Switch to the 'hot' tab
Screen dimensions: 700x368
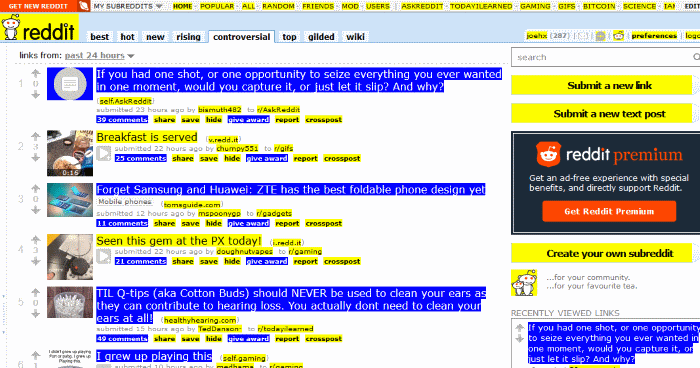pos(127,37)
